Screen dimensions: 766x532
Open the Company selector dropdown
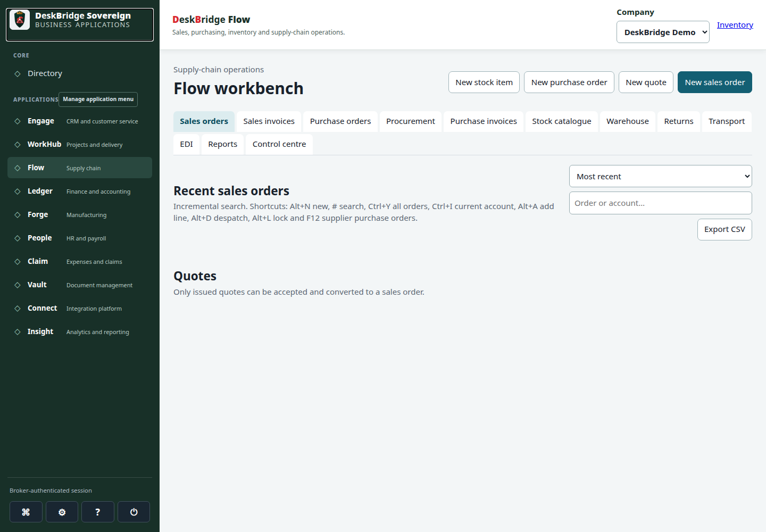(x=663, y=32)
